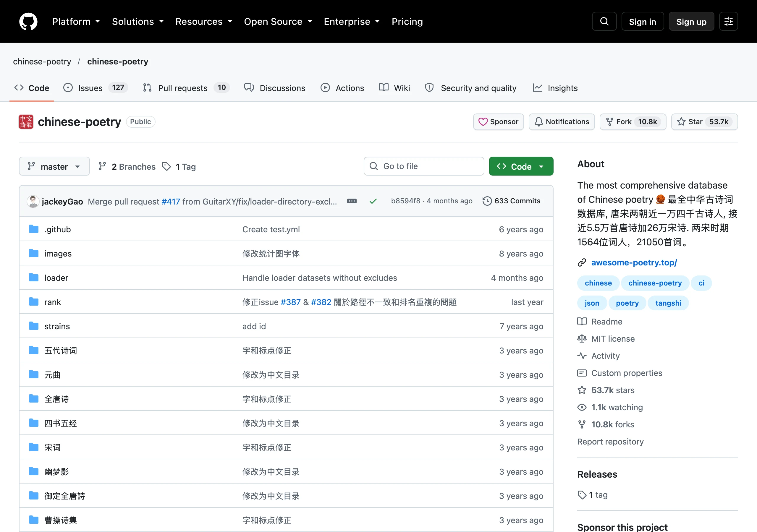Click the fork icon beside 10.8k forks
The width and height of the screenshot is (757, 532).
point(582,424)
